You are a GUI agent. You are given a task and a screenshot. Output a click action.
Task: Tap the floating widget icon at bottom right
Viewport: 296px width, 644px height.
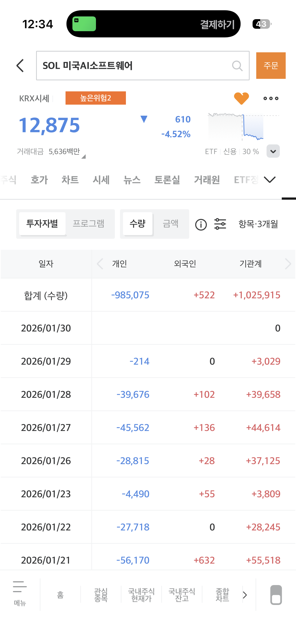[x=276, y=595]
